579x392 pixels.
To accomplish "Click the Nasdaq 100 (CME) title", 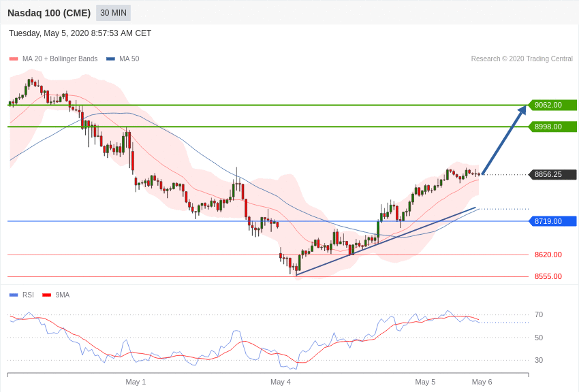I will [49, 13].
